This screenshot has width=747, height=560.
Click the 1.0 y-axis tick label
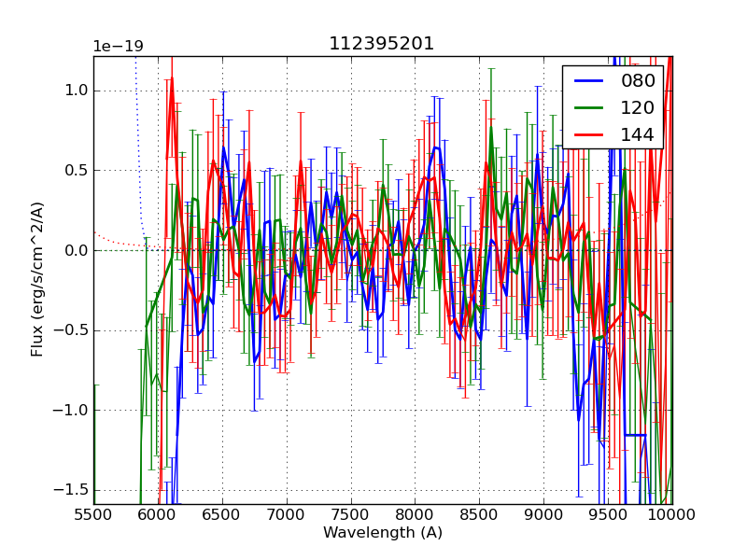click(75, 91)
